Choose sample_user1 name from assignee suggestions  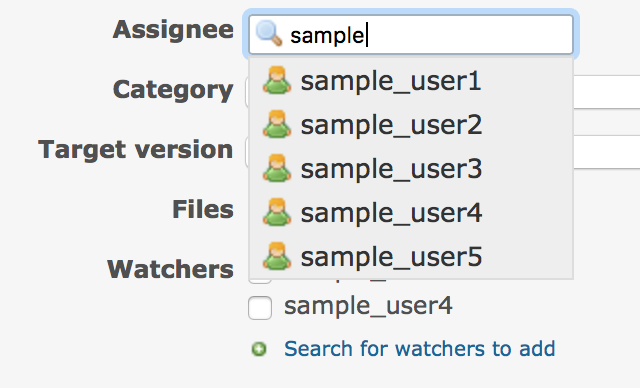pos(391,81)
